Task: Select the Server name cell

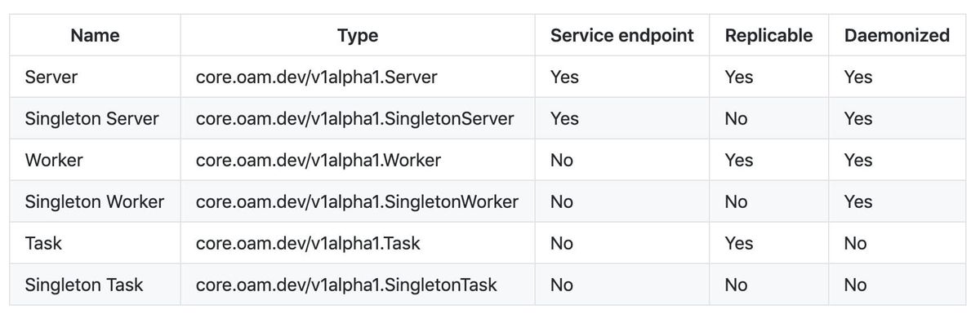Action: tap(95, 77)
